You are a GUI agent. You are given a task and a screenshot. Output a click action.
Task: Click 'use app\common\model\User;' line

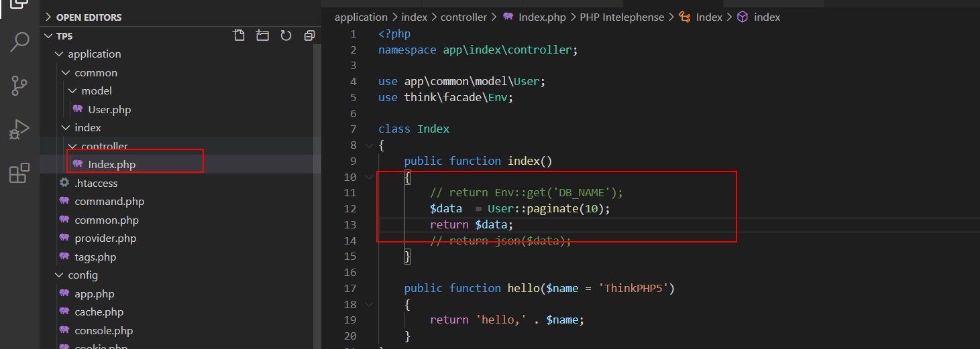tap(461, 82)
